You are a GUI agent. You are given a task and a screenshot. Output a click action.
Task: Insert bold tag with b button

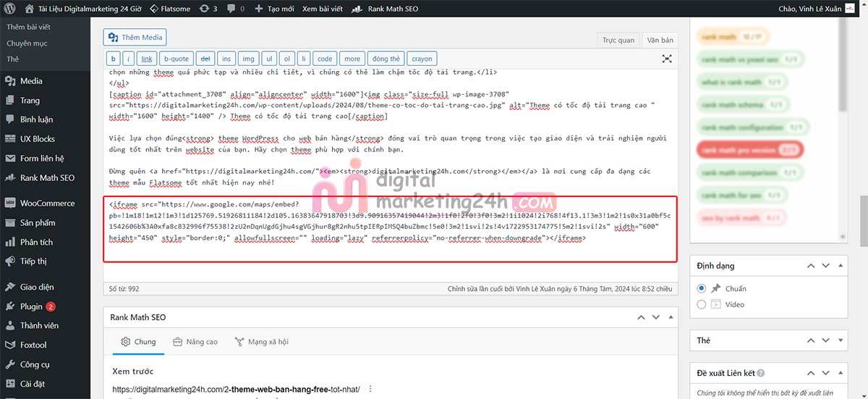pos(114,59)
